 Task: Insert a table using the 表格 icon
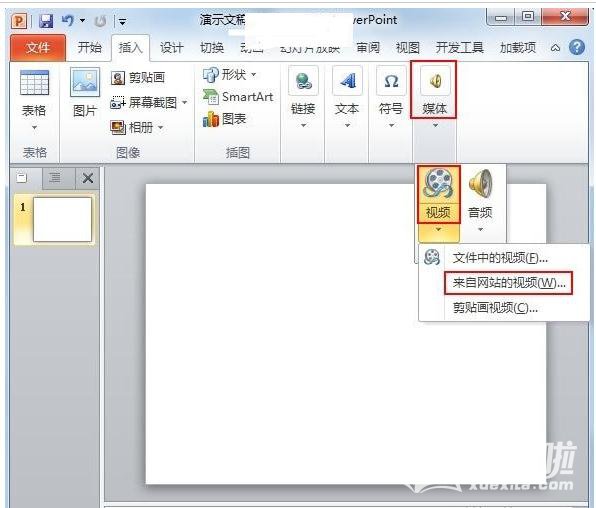[x=34, y=83]
